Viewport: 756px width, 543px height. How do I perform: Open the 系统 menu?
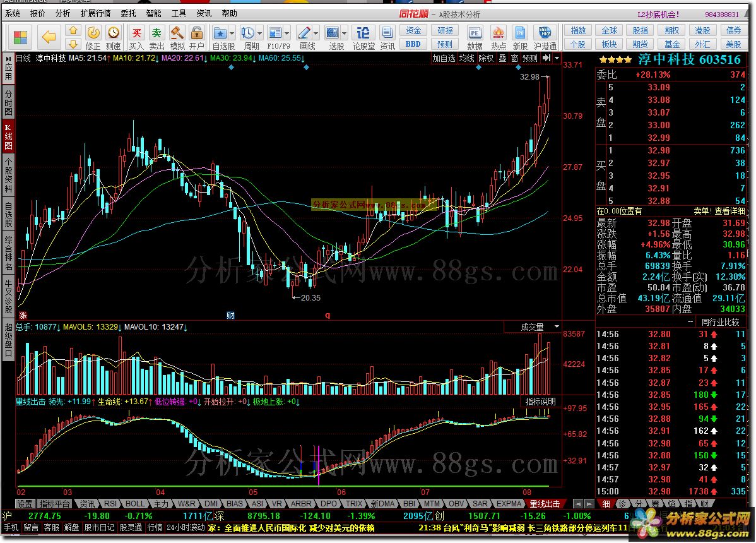point(13,13)
